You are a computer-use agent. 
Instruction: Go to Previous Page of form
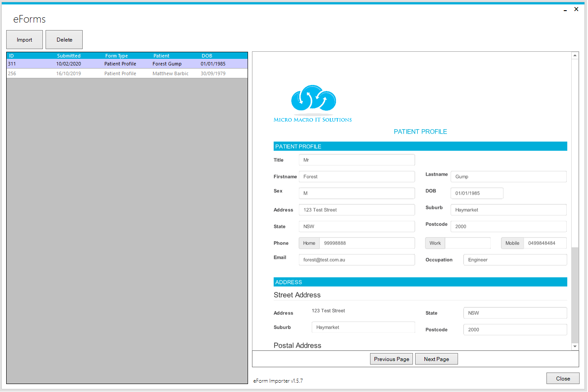pyautogui.click(x=392, y=359)
